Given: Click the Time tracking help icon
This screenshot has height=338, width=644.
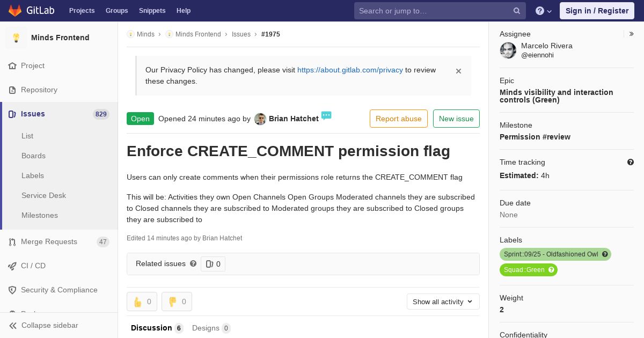Looking at the screenshot, I should pyautogui.click(x=631, y=162).
